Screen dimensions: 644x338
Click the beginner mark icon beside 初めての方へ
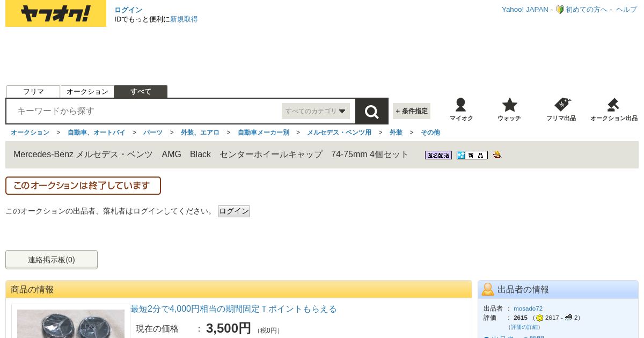[560, 10]
